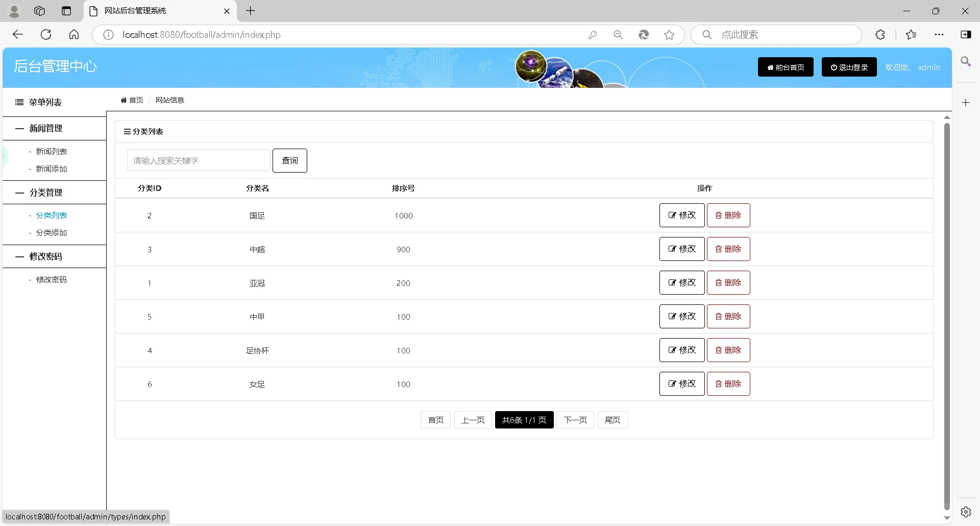Viewport: 980px width, 526px height.
Task: Click the hamburger icon beside 菜单列表
Action: pos(19,102)
